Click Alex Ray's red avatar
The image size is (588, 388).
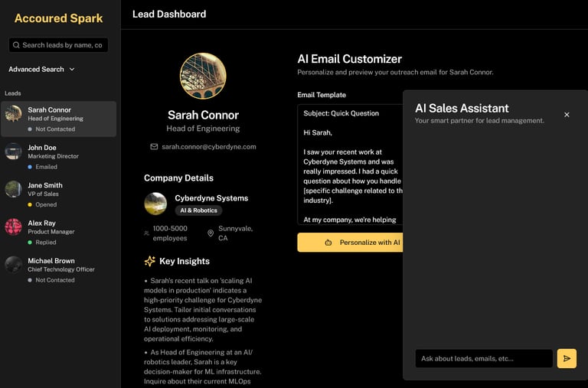(x=14, y=227)
